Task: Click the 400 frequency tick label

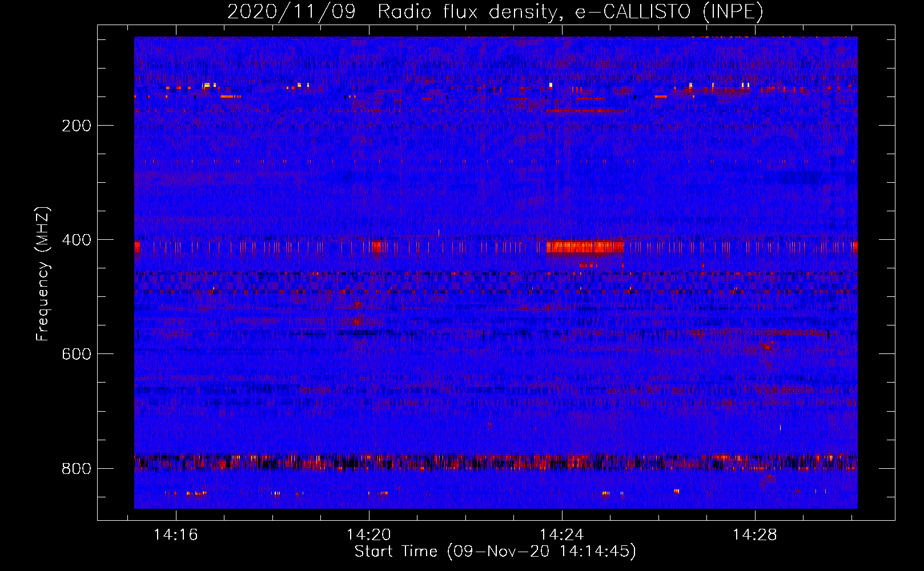Action: [x=77, y=240]
